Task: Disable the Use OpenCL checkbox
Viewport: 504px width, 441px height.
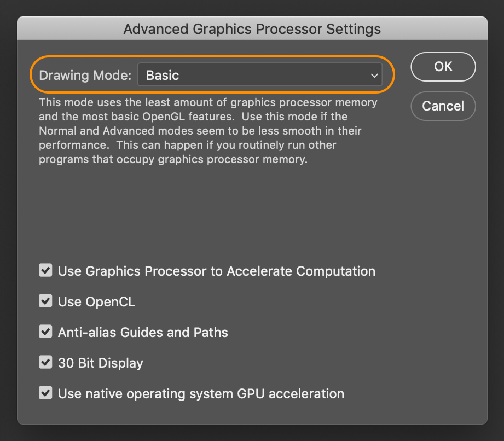Action: (x=45, y=301)
